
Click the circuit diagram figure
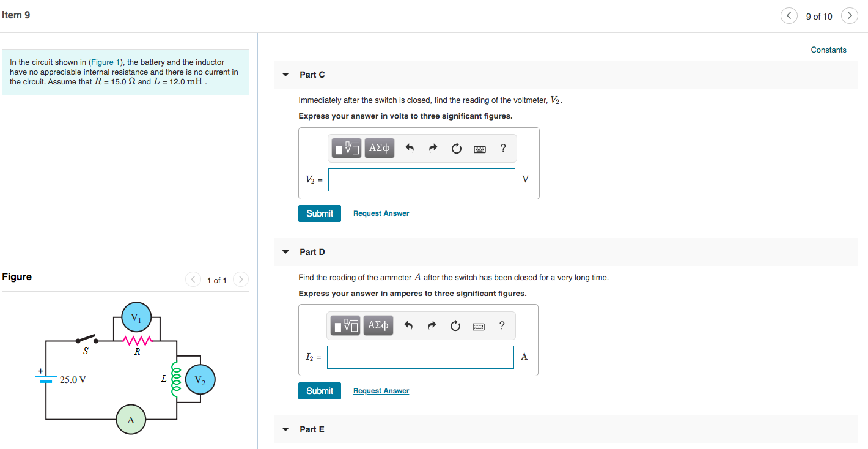coord(125,368)
